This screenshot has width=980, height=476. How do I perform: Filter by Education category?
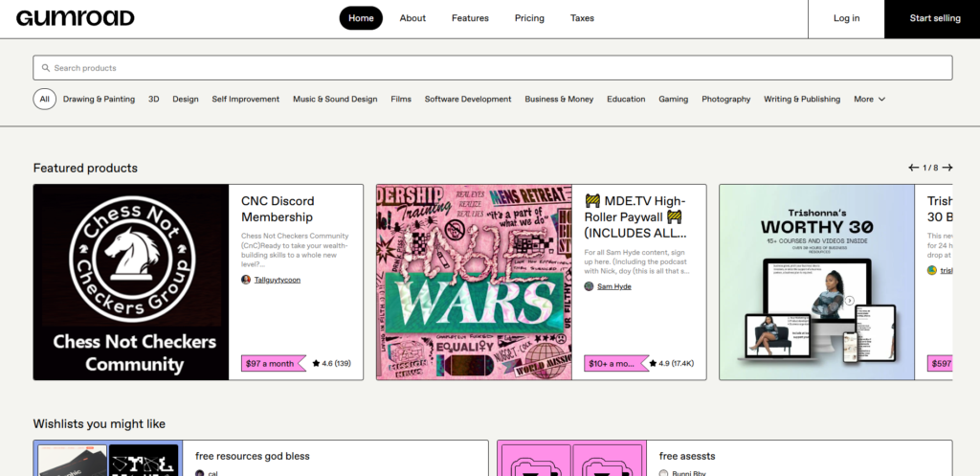(626, 99)
